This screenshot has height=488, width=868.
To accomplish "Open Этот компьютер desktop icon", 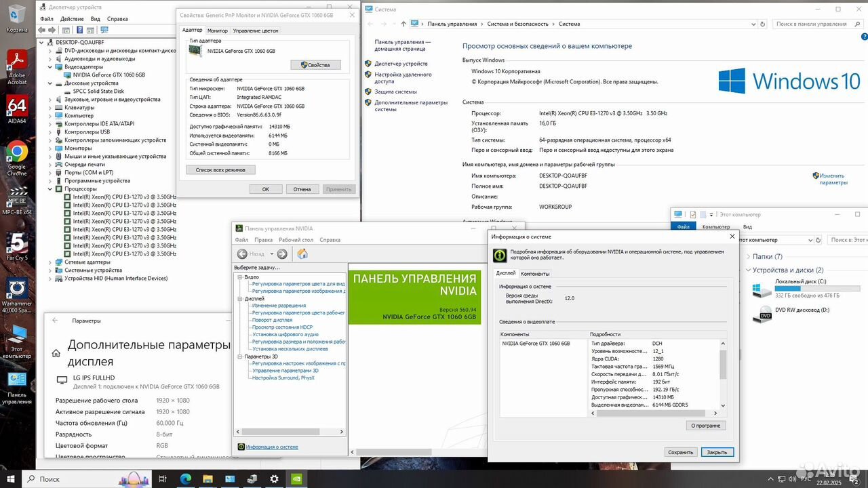I will point(17,342).
